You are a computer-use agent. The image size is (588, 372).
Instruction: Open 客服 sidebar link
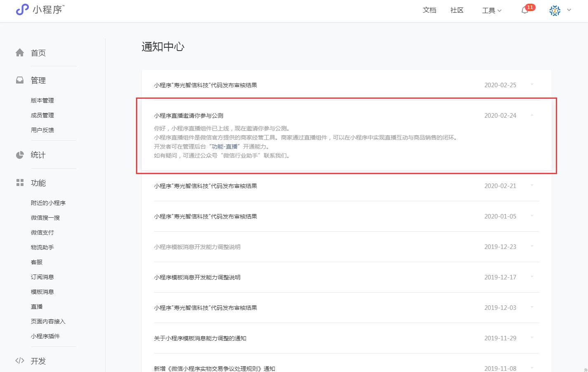click(37, 262)
